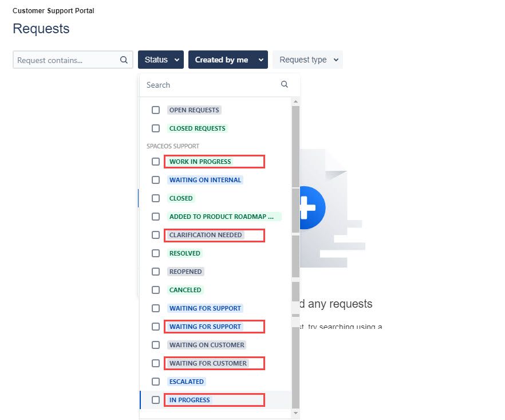The height and width of the screenshot is (420, 505).
Task: Select the Clarification Needed checkbox
Action: (156, 235)
